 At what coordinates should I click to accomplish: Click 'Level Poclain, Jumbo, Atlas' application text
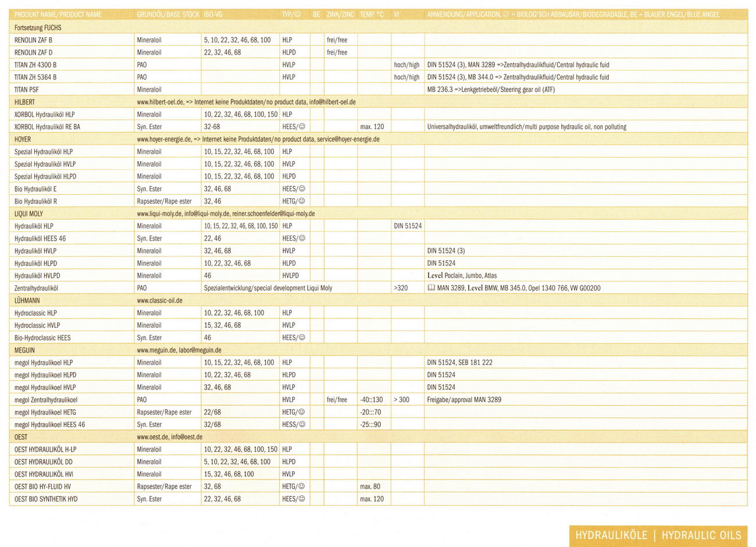point(462,276)
